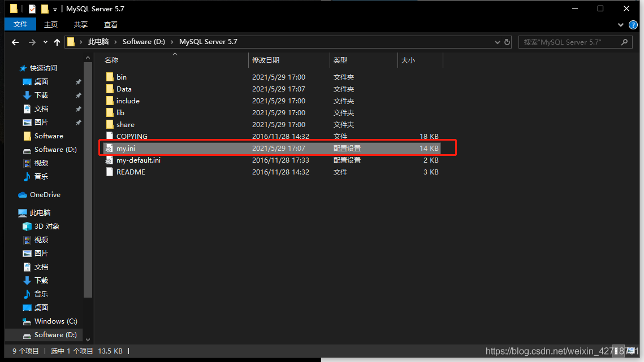Click the 18 KB size of COPYING
The width and height of the screenshot is (644, 362).
429,136
